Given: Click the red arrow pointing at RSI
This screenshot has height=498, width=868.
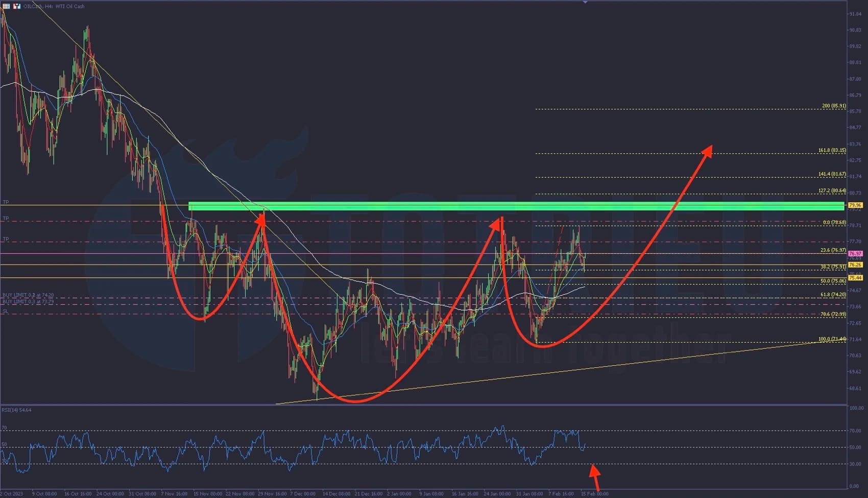Looking at the screenshot, I should click(594, 476).
